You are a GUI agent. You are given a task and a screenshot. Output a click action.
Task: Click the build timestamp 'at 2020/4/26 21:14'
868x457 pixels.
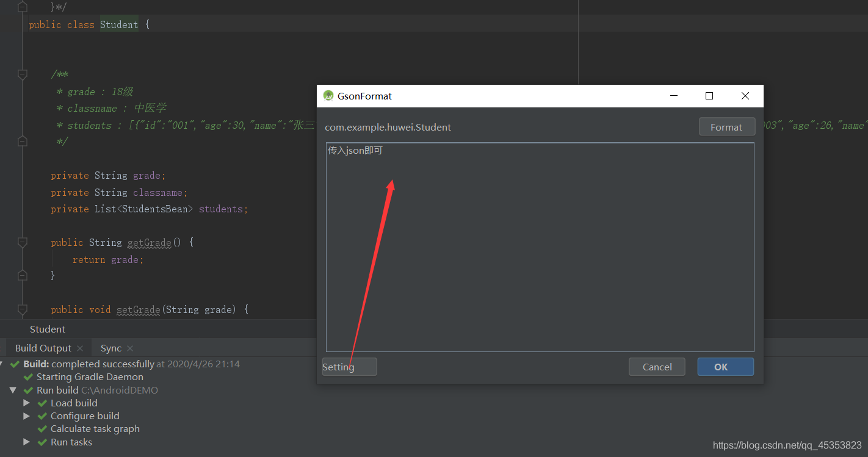click(x=198, y=364)
